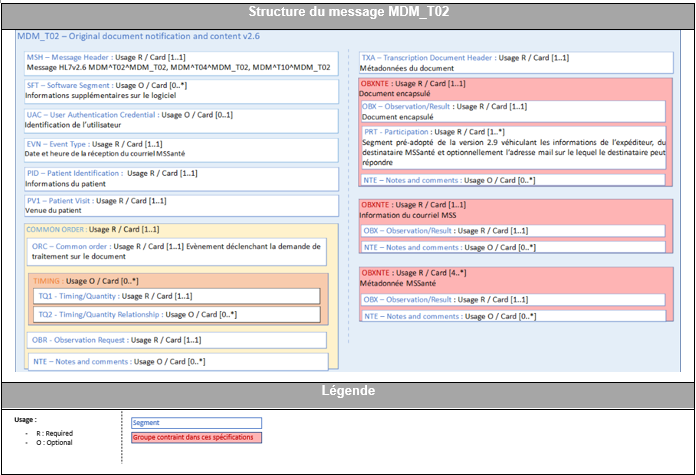Click the OBXNTE group labeled Information du courriel MSS
Image resolution: width=696 pixels, height=475 pixels.
pos(516,226)
